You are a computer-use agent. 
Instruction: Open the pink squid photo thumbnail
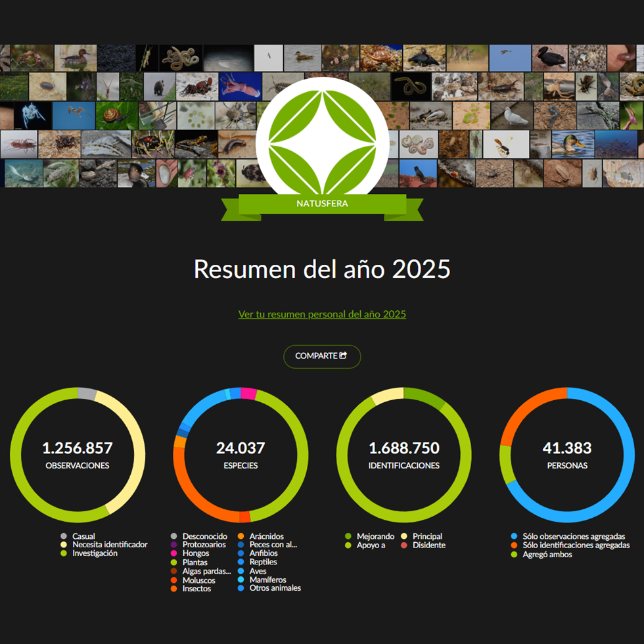click(x=239, y=86)
